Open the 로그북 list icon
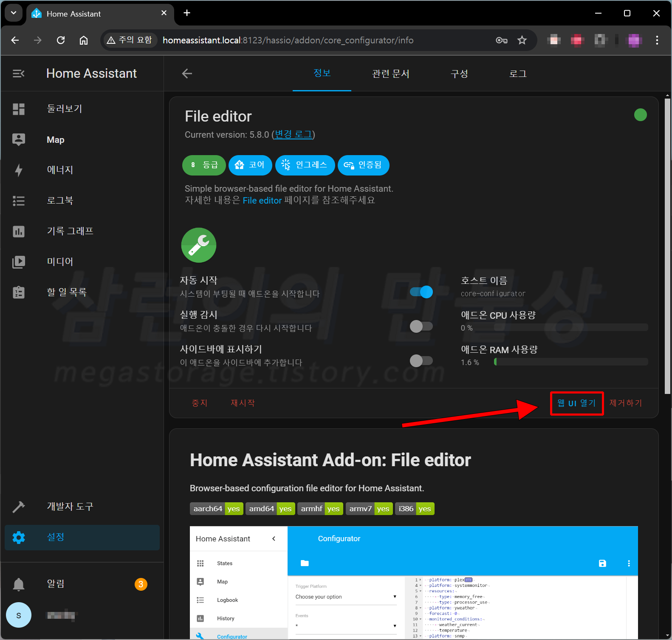The image size is (672, 640). pos(19,201)
